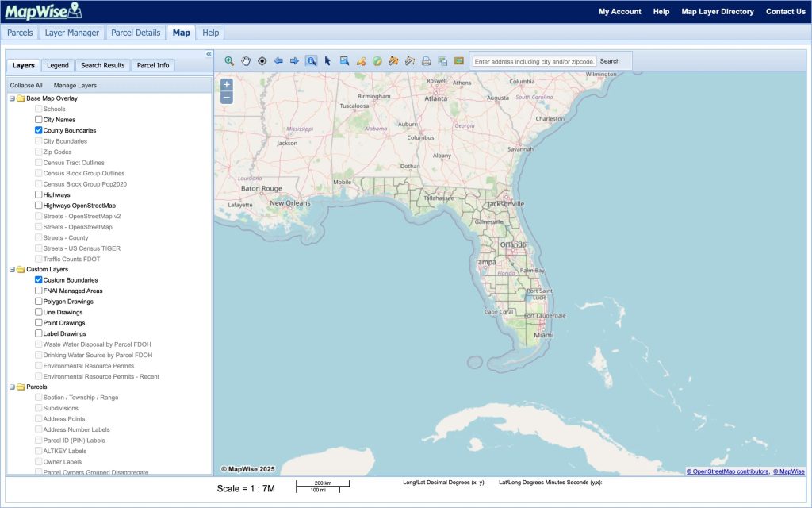Open the Parcel Info panel tab
This screenshot has height=508, width=812.
click(153, 65)
